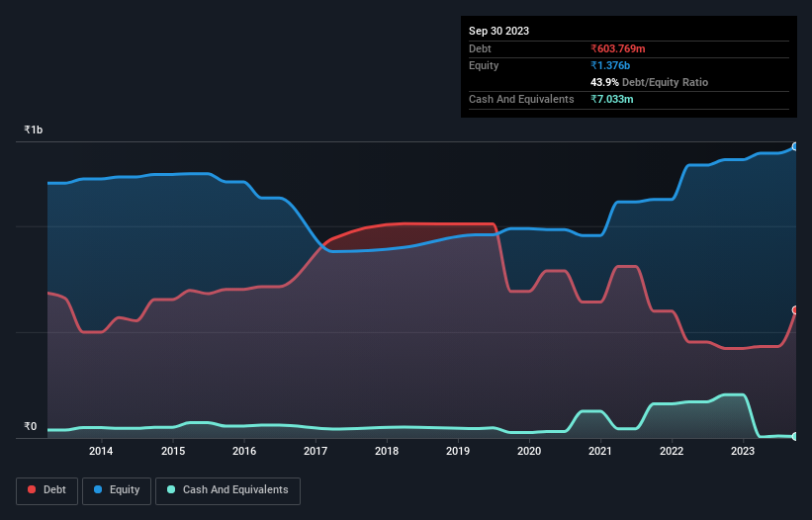Select the blue Equity endpoint marker on chart

pyautogui.click(x=795, y=147)
